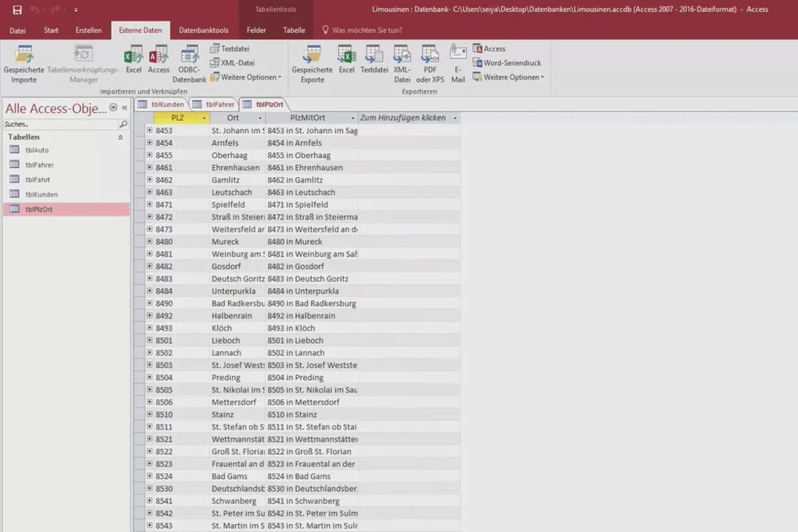Collapse the Tabellen group in navigation

pos(120,137)
